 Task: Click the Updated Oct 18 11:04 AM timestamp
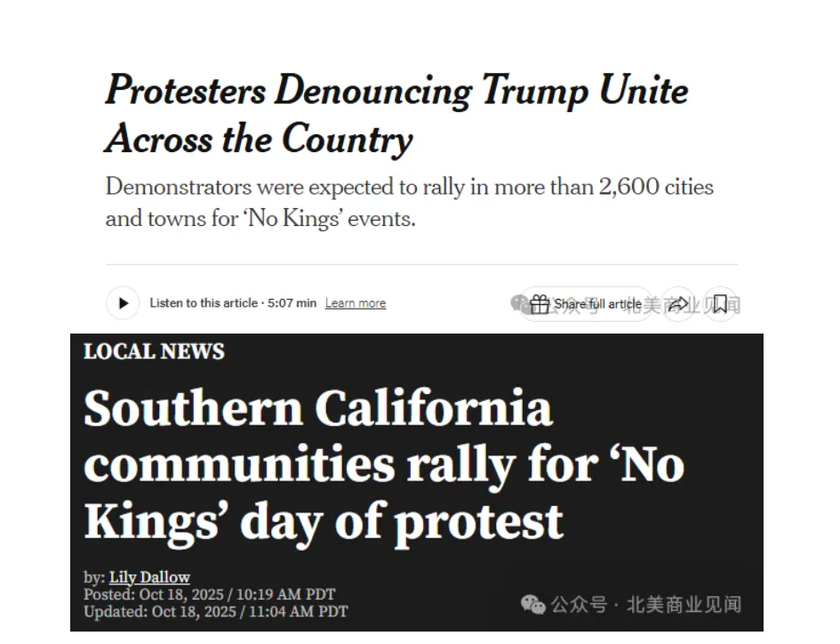[215, 612]
